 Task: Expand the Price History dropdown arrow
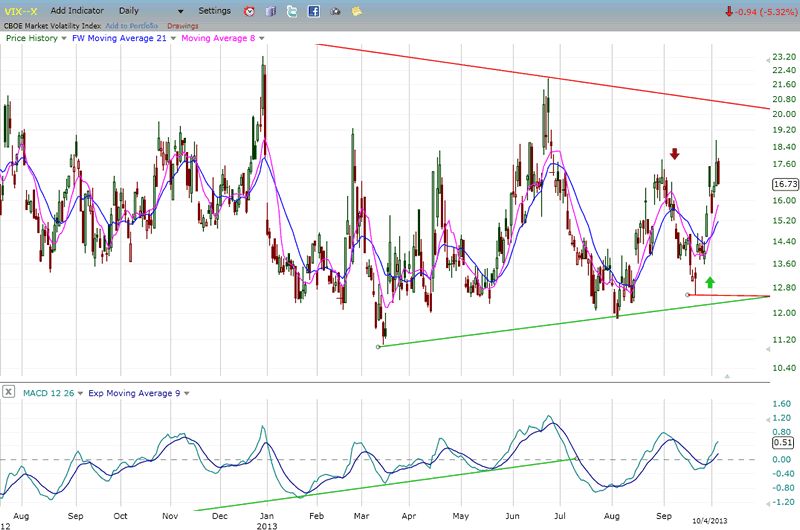pos(65,38)
